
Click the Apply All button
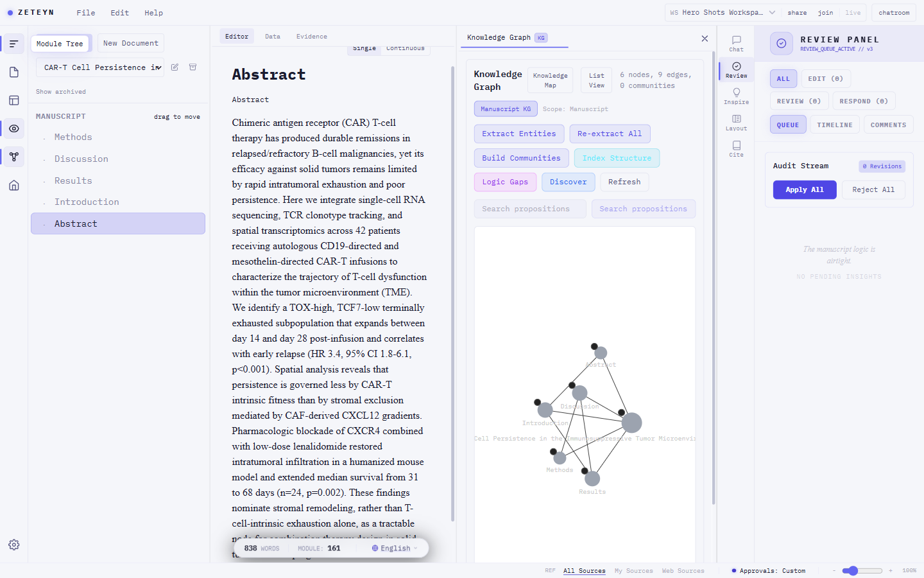tap(805, 190)
